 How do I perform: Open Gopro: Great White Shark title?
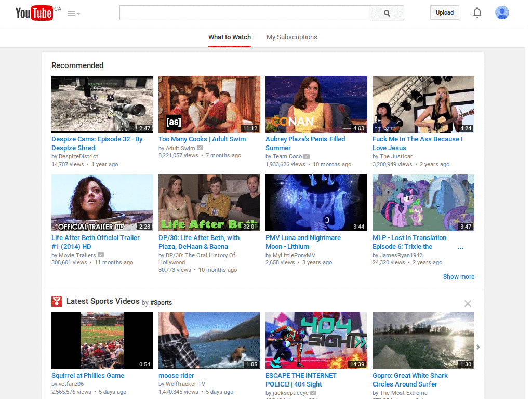click(410, 380)
